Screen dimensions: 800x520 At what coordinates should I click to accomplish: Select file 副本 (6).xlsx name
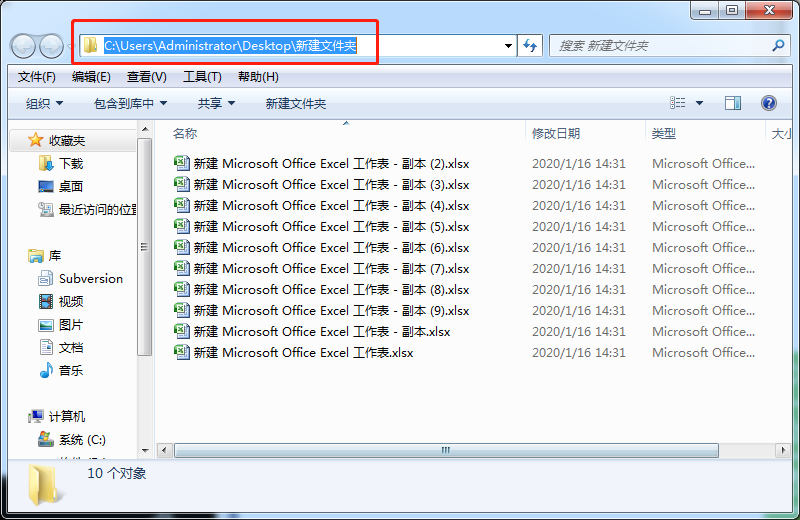click(331, 247)
